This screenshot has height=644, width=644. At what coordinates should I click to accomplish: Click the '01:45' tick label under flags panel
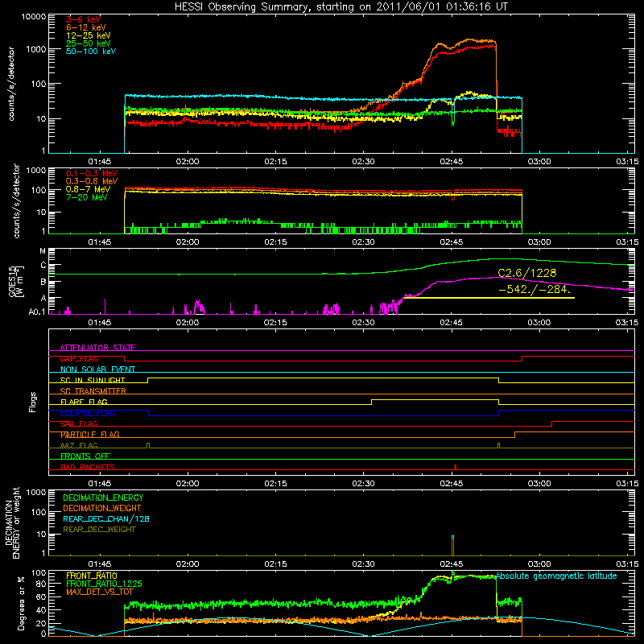coord(100,484)
